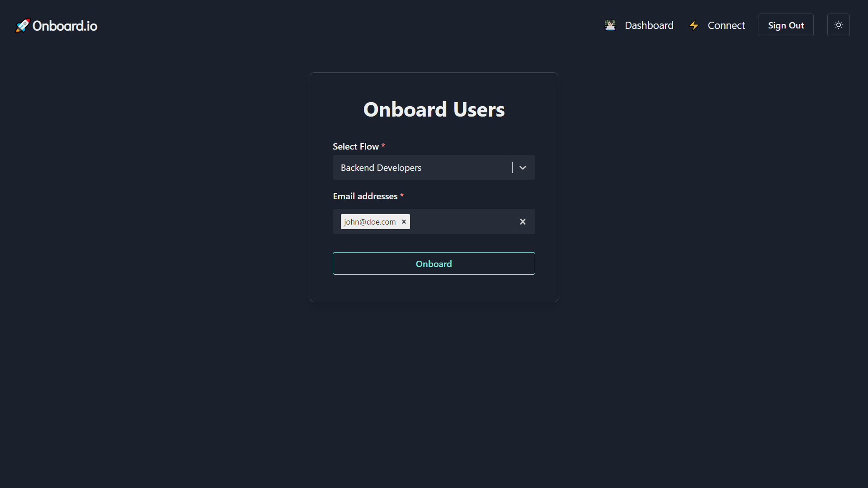Submit with the Onboard button
Screen dimensions: 868x488
click(x=434, y=263)
